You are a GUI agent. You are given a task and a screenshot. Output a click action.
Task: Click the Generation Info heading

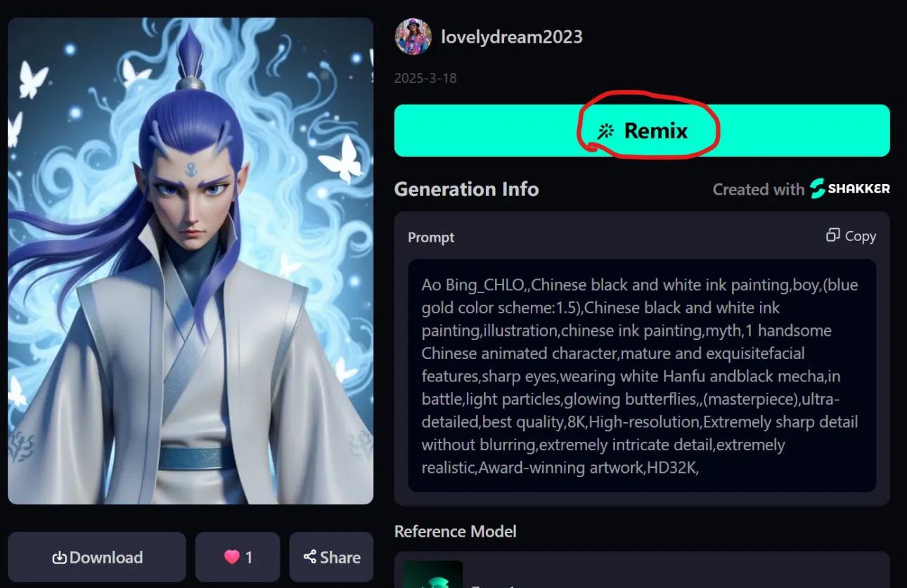click(x=467, y=189)
